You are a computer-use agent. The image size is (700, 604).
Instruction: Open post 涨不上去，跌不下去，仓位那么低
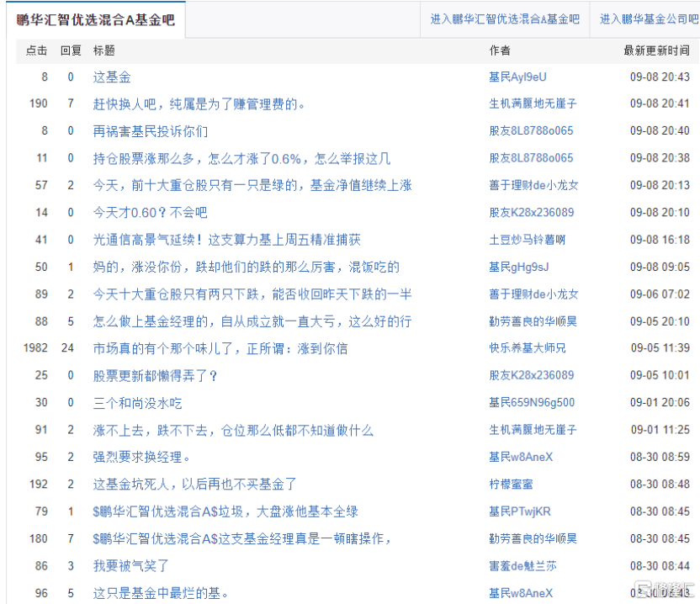233,430
